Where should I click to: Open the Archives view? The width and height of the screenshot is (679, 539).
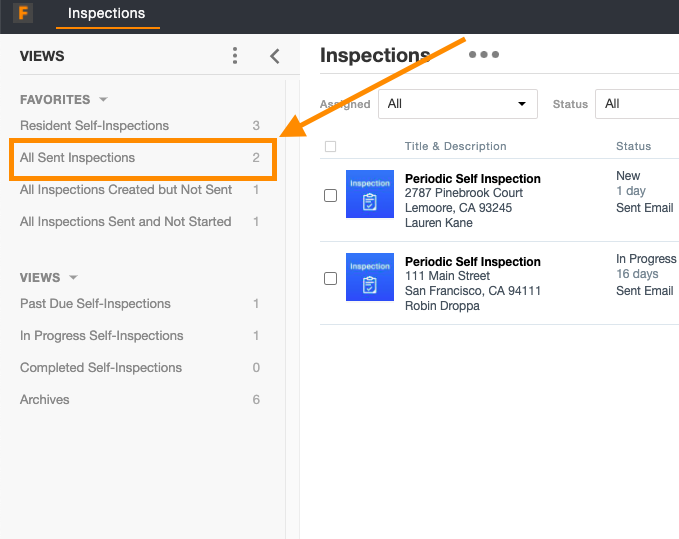[x=45, y=400]
